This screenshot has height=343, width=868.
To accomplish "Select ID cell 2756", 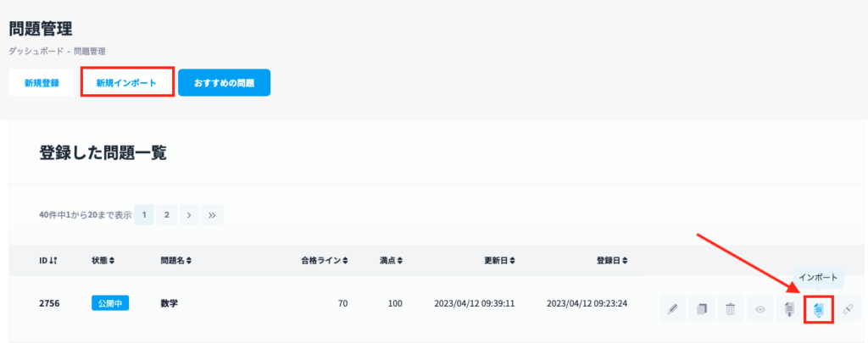I will coord(49,303).
